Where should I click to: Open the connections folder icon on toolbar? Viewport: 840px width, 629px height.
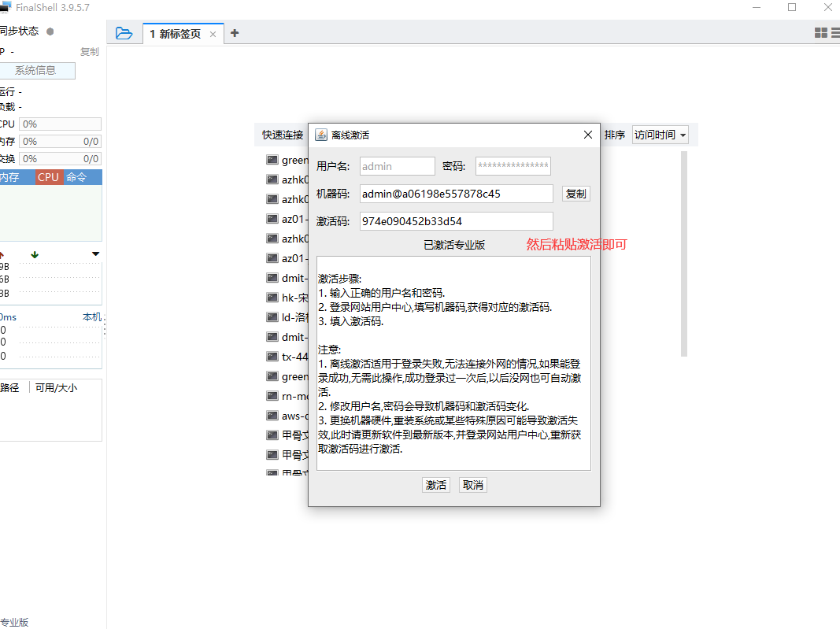point(124,33)
